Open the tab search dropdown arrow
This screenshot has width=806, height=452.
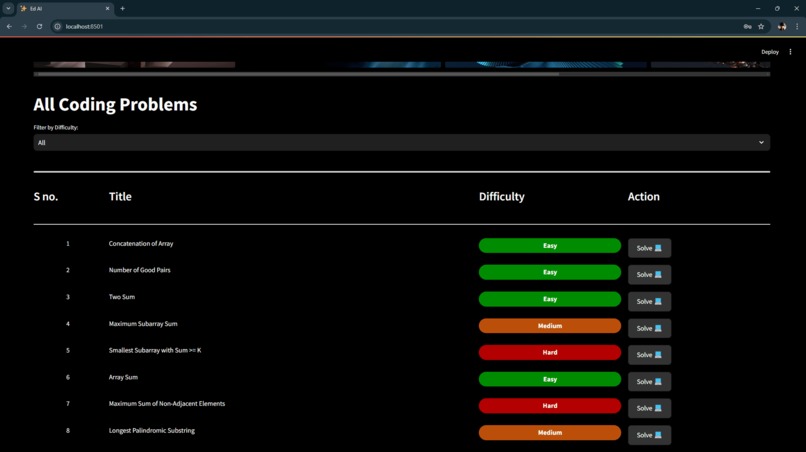pyautogui.click(x=8, y=8)
